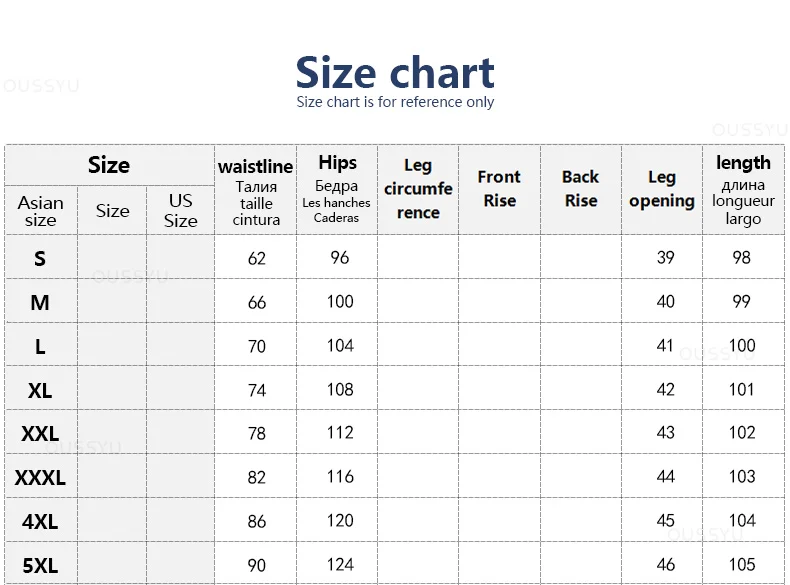
Task: Select the waistline column header
Action: [x=255, y=190]
